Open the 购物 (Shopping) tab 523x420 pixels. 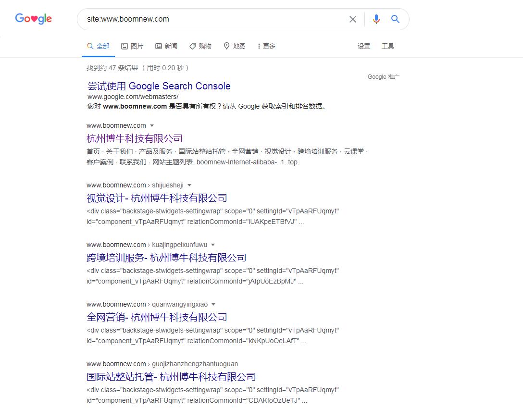click(x=200, y=46)
